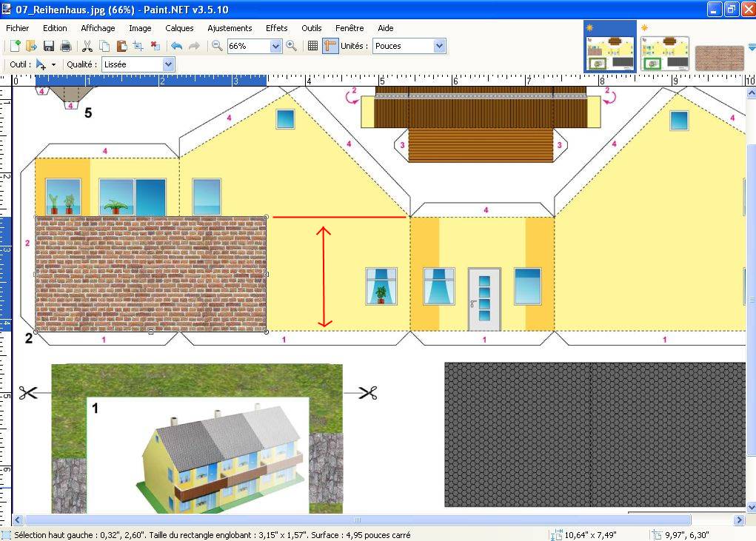Open the Ajustements menu
This screenshot has height=541, width=756.
[230, 28]
